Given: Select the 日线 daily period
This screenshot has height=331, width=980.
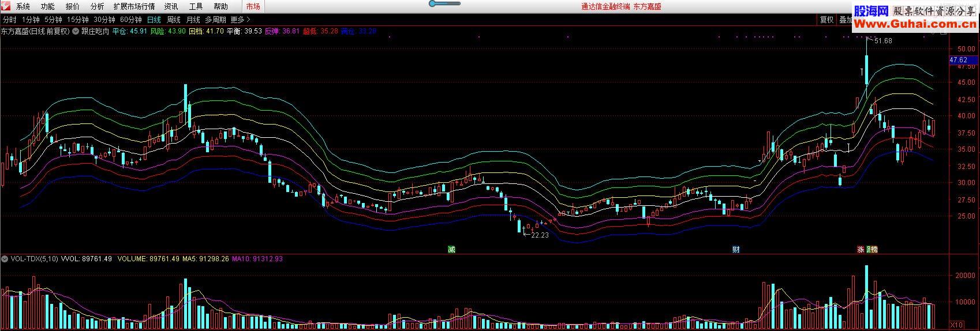Looking at the screenshot, I should (154, 20).
